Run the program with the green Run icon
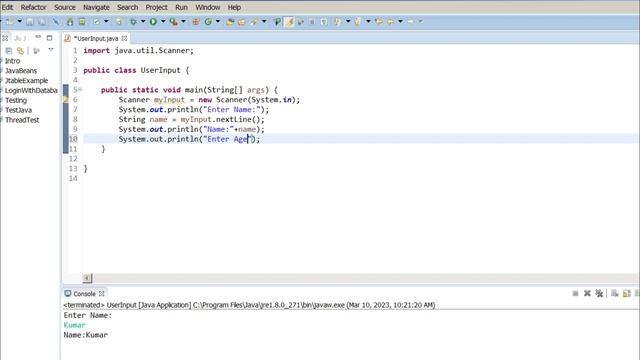Image resolution: width=640 pixels, height=360 pixels. pyautogui.click(x=153, y=21)
